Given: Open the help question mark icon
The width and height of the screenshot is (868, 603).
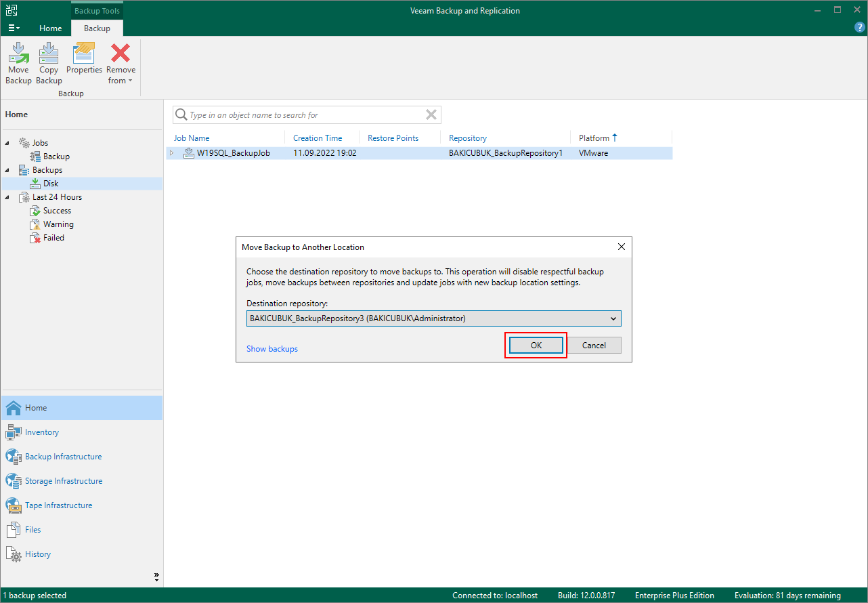Looking at the screenshot, I should 860,28.
